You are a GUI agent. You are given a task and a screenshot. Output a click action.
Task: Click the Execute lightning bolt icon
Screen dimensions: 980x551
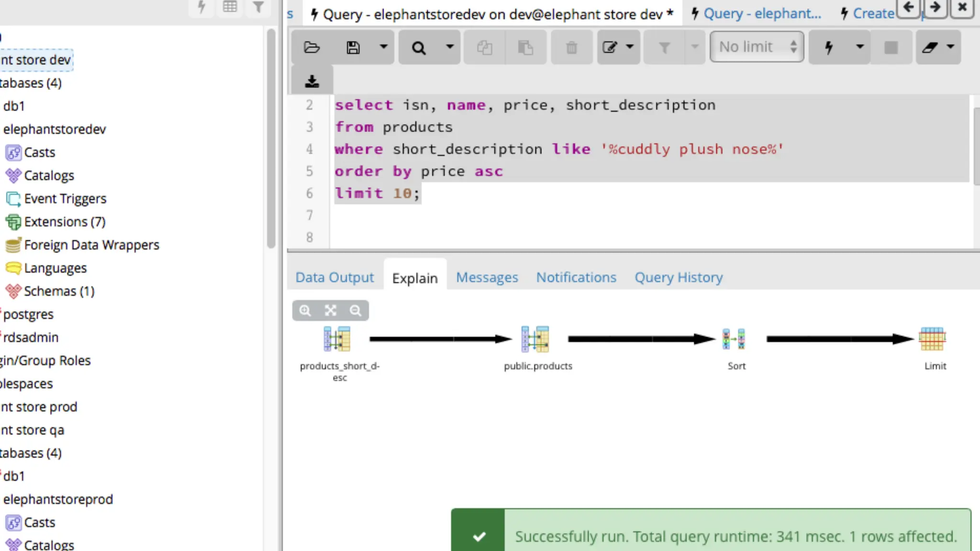click(x=829, y=47)
